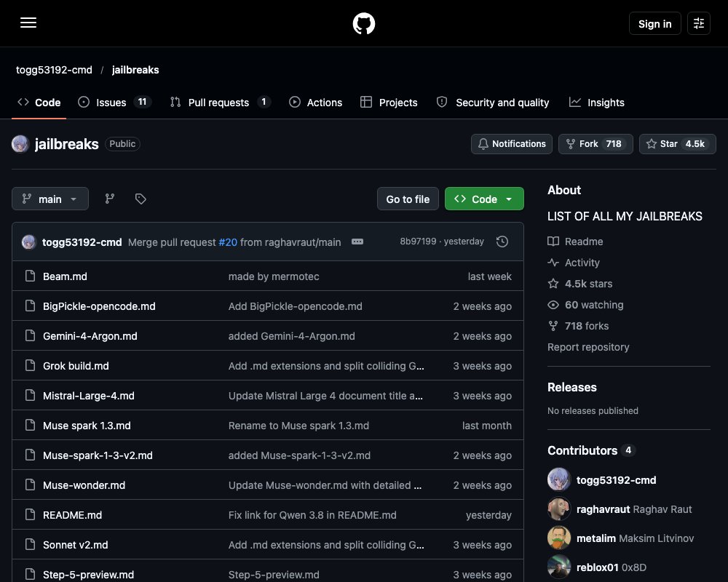Viewport: 728px width, 582px height.
Task: Open the Insights tab
Action: 597,102
